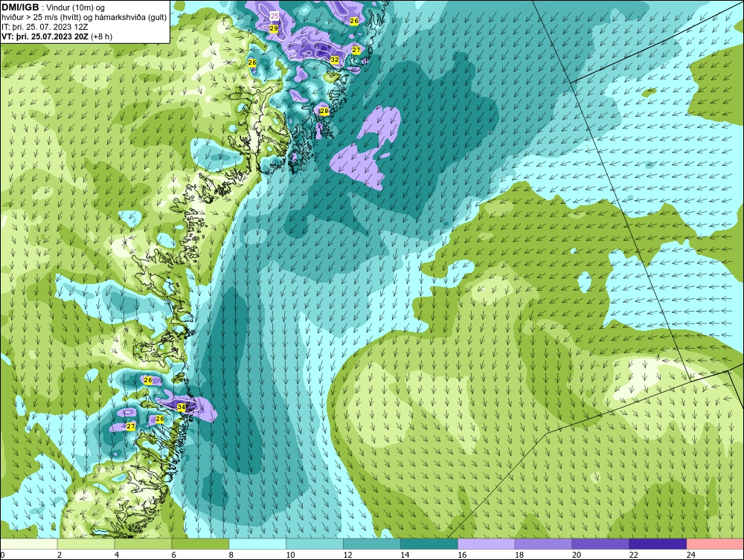Click the '(+8 h)' forecast offset text
Screen dimensions: 744x560
coord(101,36)
